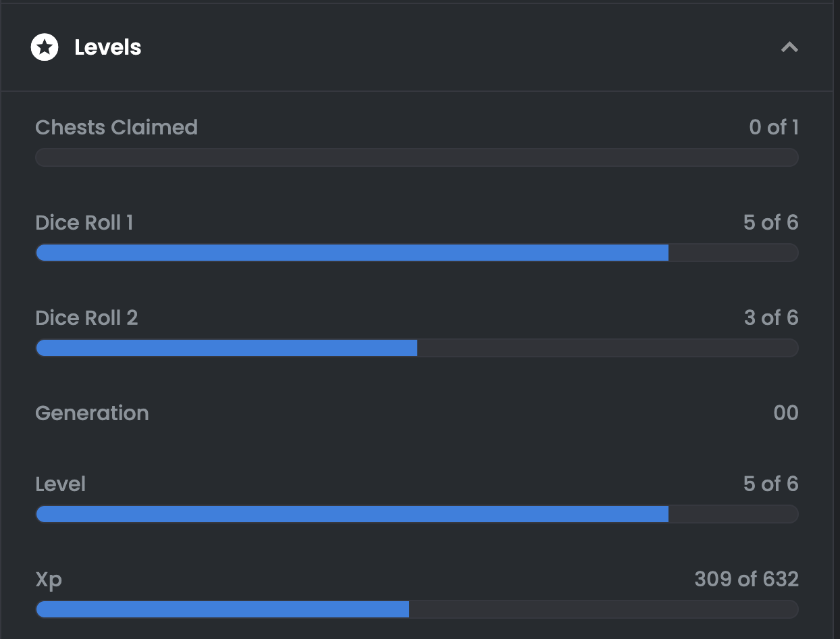This screenshot has width=840, height=639.
Task: Click the Level value 5 of 6
Action: point(770,484)
